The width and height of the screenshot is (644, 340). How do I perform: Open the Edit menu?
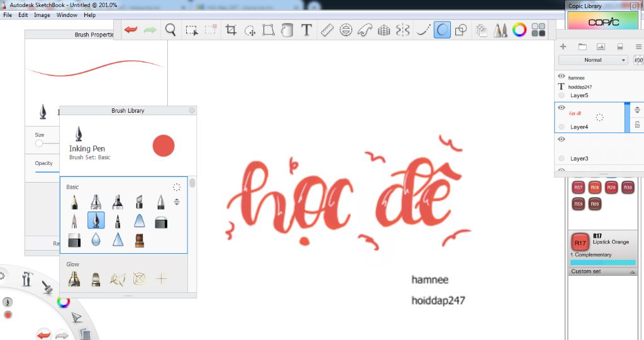point(23,15)
